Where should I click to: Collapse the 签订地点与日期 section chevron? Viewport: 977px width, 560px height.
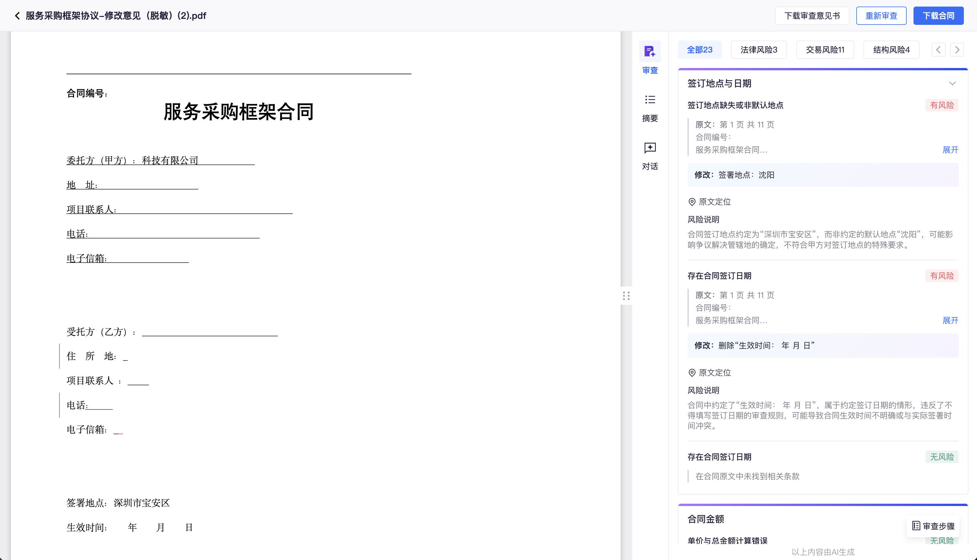tap(952, 83)
